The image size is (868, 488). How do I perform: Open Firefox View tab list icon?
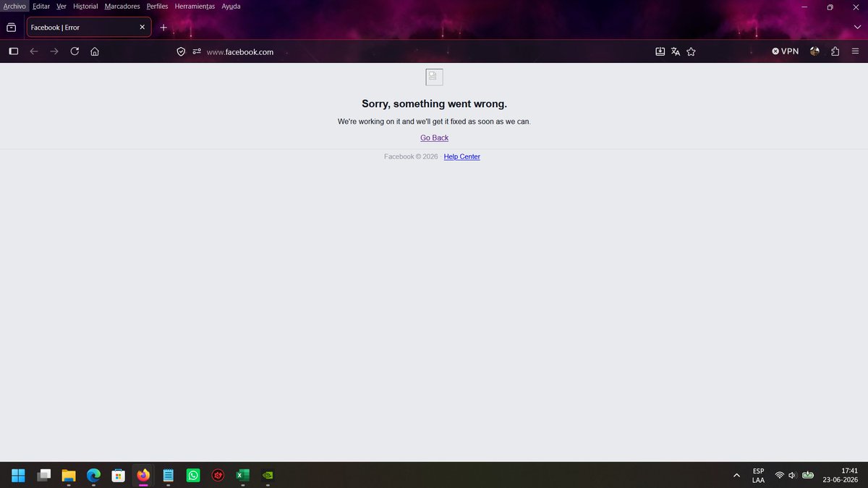point(11,28)
